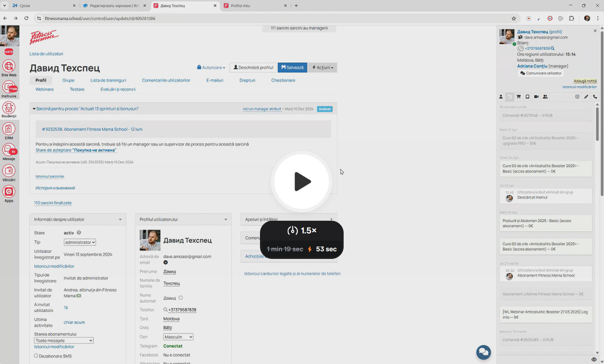
Task: Click the checkmark tasks icon in side panel
Action: tap(577, 97)
